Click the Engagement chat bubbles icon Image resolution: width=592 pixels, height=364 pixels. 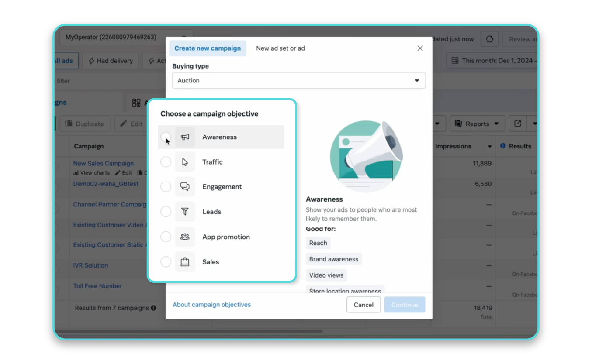[185, 187]
